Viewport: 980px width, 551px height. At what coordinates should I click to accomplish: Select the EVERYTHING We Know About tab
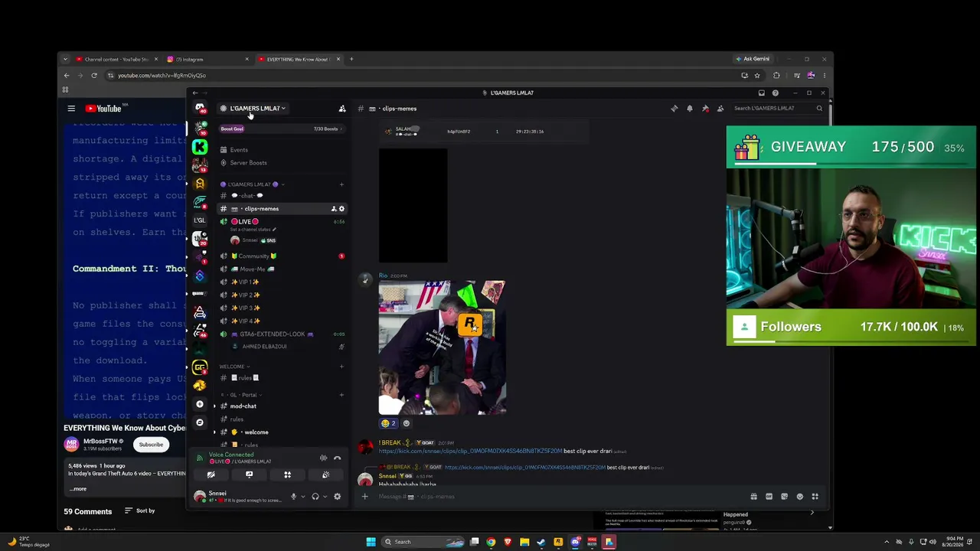pos(299,59)
